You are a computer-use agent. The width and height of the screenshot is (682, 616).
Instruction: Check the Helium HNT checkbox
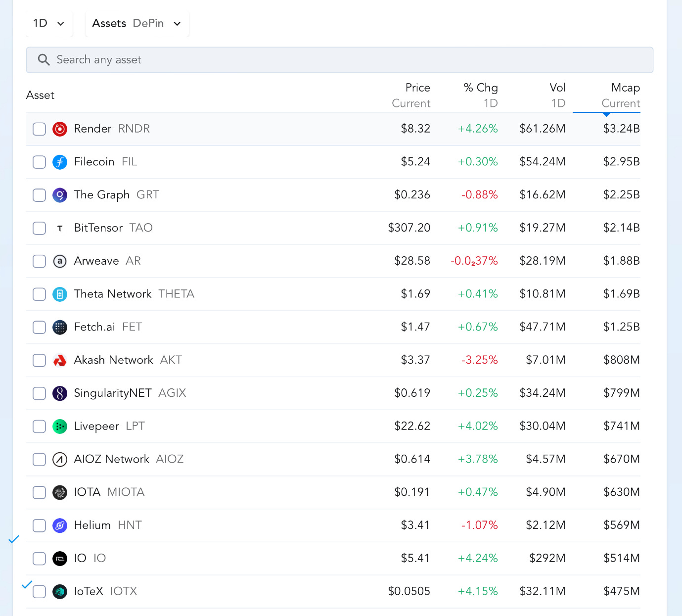click(x=39, y=525)
